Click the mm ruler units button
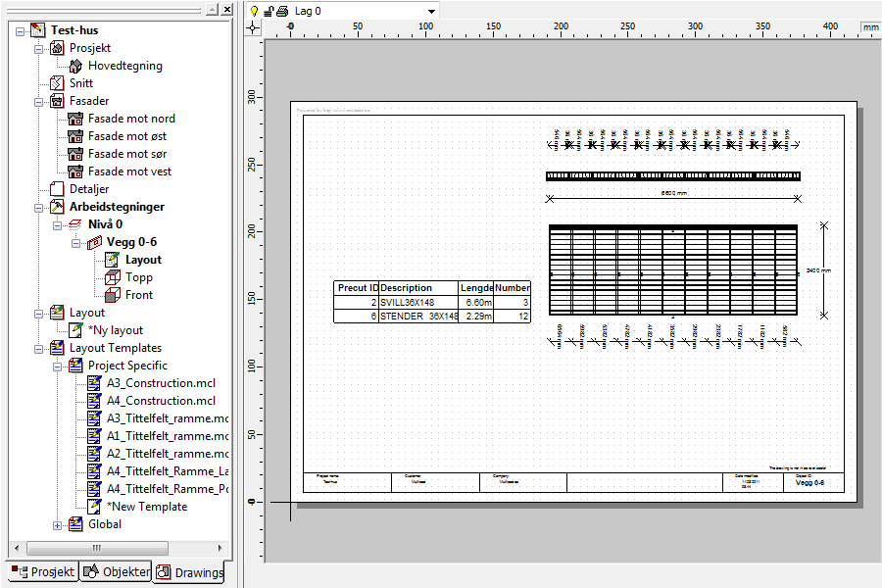882x588 pixels. pyautogui.click(x=870, y=27)
